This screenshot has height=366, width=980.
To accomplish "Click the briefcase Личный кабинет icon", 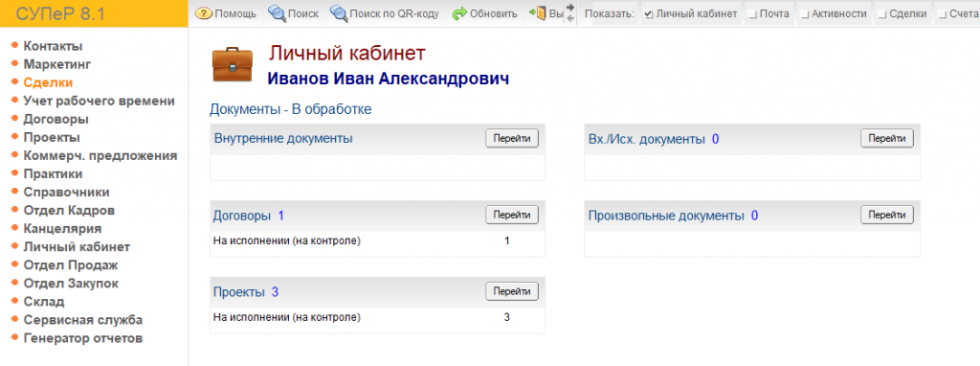I will pos(232,65).
